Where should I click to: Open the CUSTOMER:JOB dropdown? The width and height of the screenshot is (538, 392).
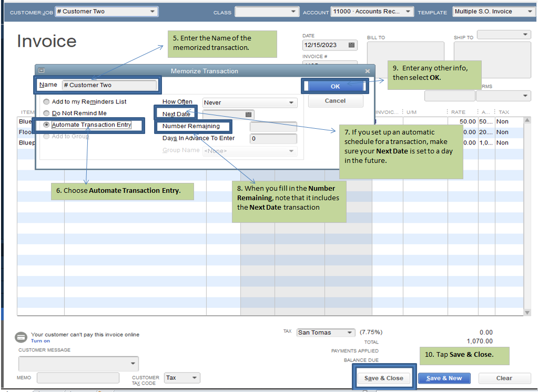[154, 11]
